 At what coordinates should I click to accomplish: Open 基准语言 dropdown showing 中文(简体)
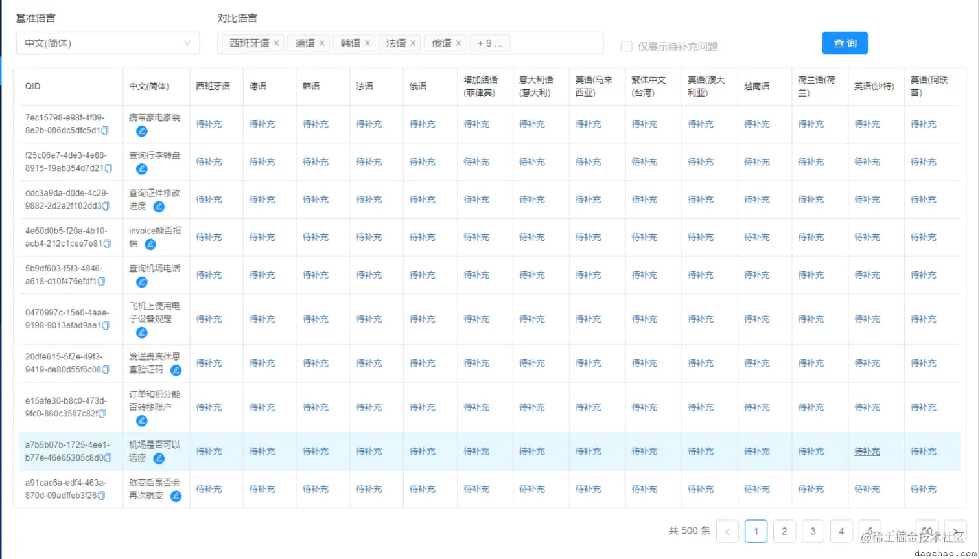pyautogui.click(x=108, y=43)
